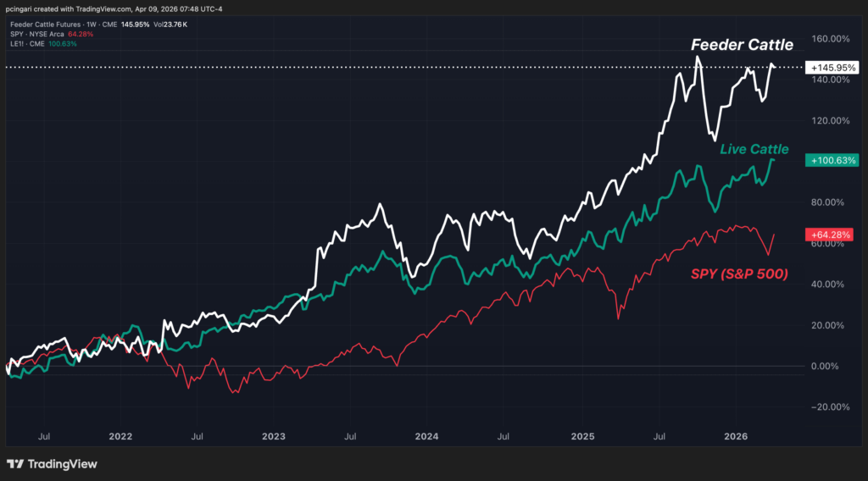Click the 2025 label on time axis
The image size is (868, 481).
click(x=581, y=436)
